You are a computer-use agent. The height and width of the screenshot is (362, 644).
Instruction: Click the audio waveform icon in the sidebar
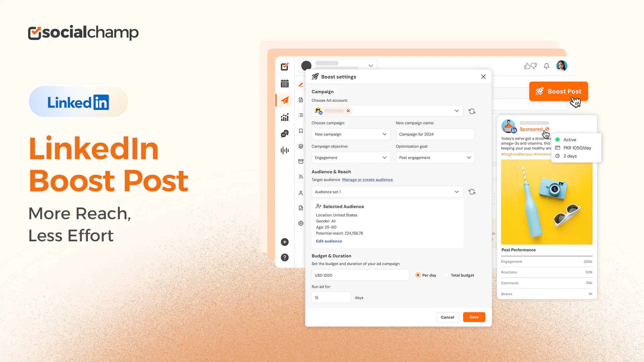[285, 150]
